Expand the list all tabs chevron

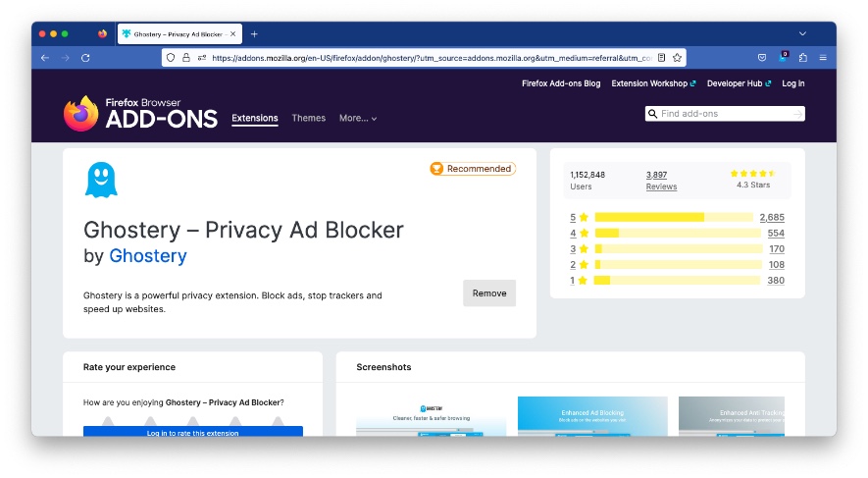802,33
